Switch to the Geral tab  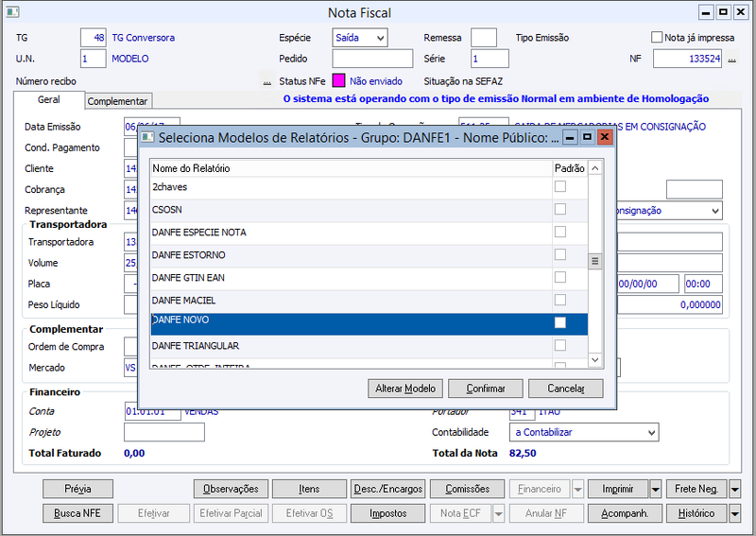(x=49, y=100)
